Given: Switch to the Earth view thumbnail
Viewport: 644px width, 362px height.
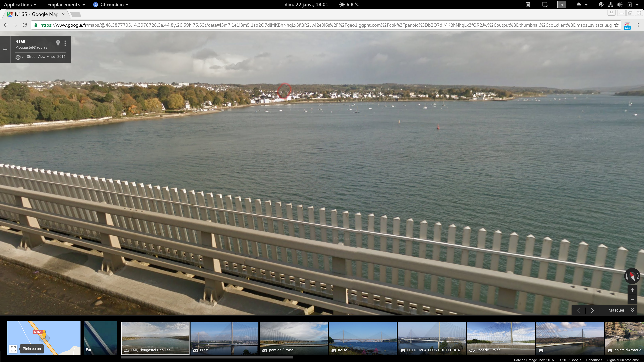Looking at the screenshot, I should tap(100, 338).
